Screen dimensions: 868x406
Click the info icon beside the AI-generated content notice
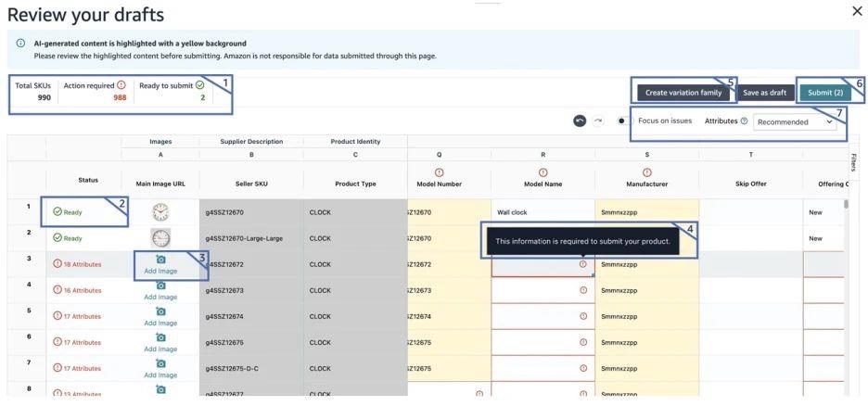click(x=20, y=44)
